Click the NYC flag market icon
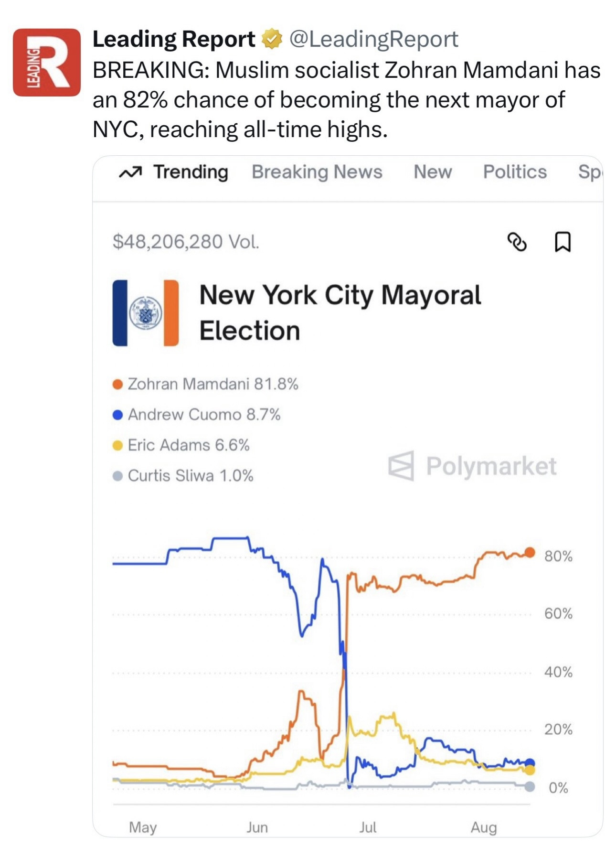616x858 pixels. click(x=146, y=313)
